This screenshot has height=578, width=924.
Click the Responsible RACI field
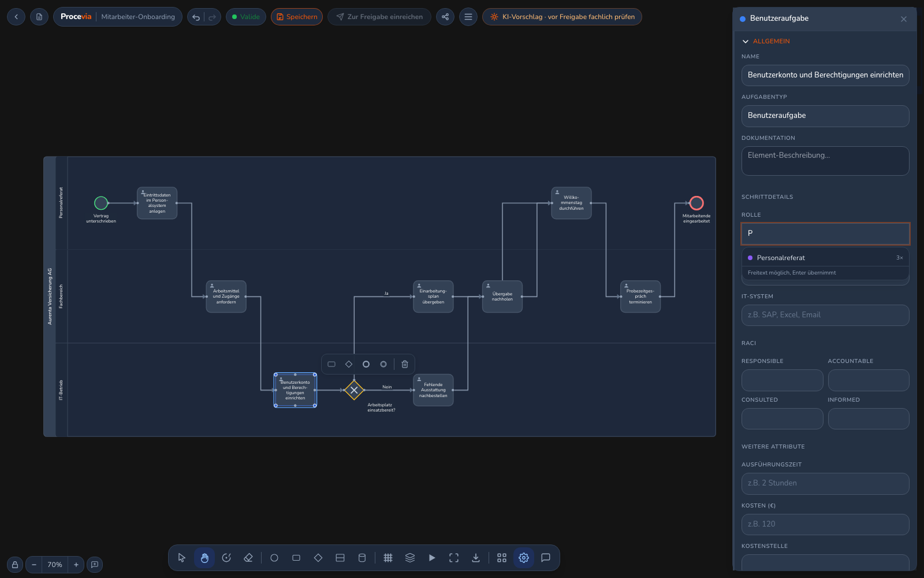782,380
